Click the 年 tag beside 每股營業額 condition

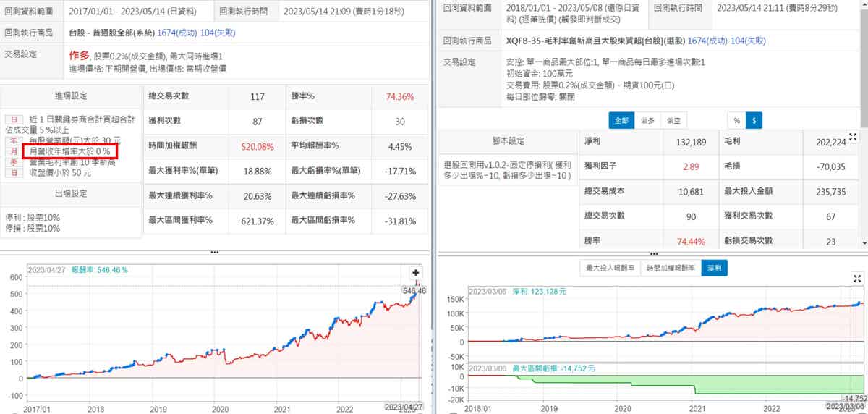[12, 140]
